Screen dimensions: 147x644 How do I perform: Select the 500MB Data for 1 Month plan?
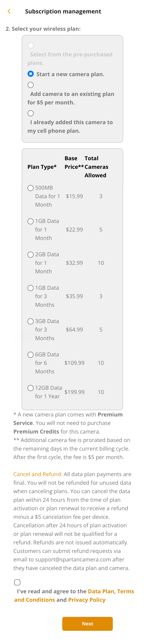31,188
